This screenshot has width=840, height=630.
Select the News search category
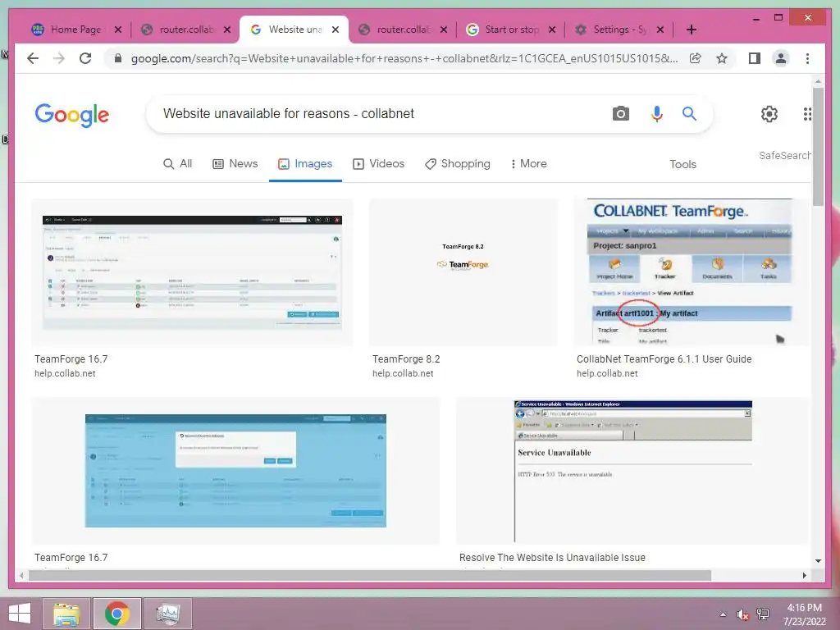point(235,164)
